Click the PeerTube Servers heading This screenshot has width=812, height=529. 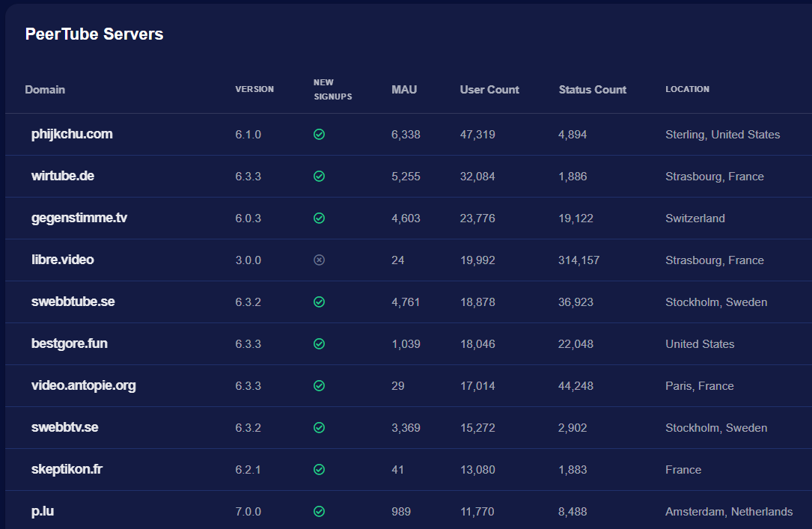[x=94, y=34]
